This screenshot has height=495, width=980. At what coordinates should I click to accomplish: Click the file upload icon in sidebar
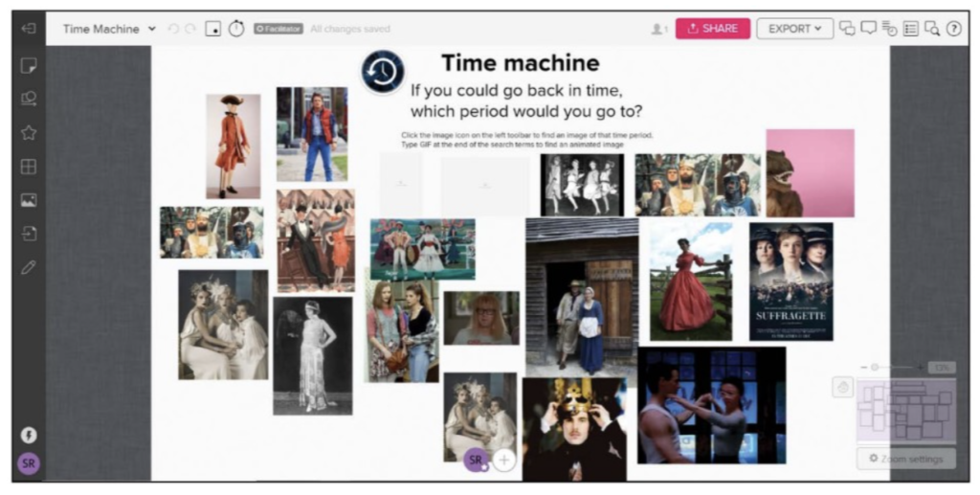(x=29, y=234)
